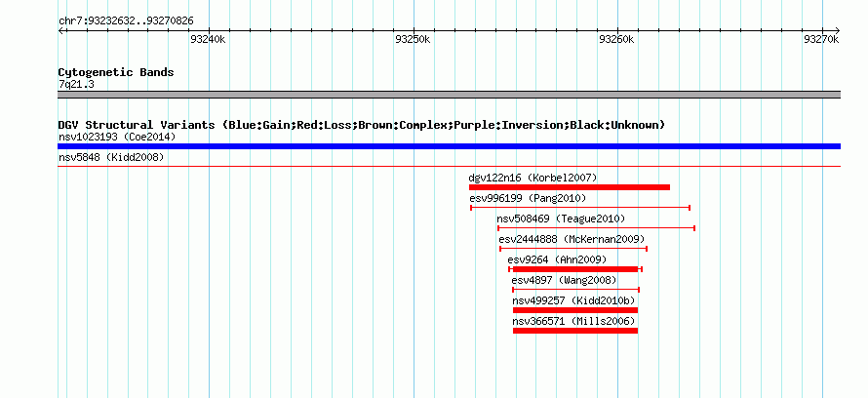Click the 7q21.3 band label
This screenshot has height=398, width=868.
(76, 85)
